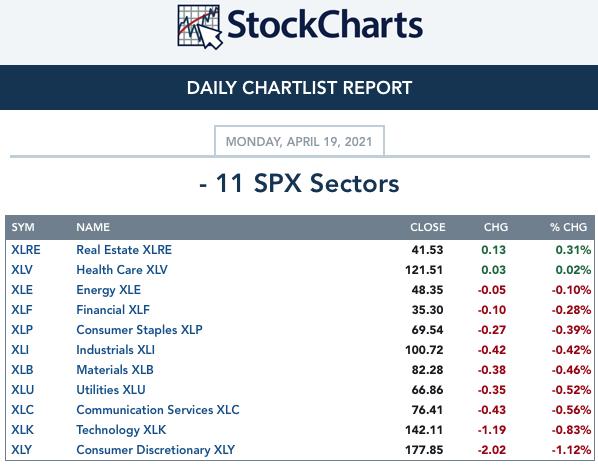Click the SYM column header
Viewport: 598px width, 465px height.
pyautogui.click(x=23, y=227)
